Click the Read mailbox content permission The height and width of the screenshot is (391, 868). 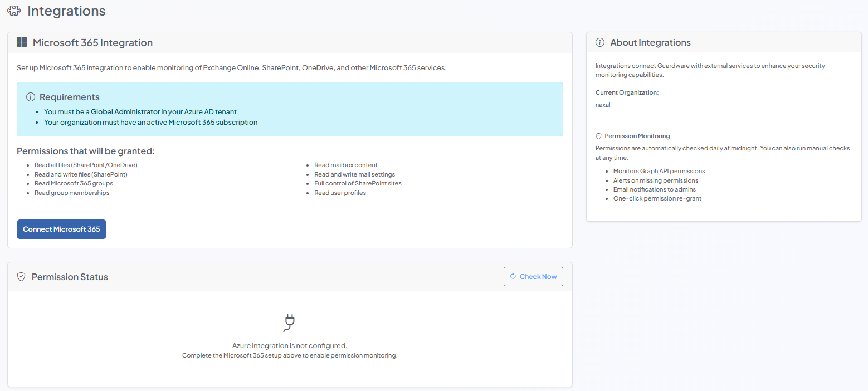345,165
